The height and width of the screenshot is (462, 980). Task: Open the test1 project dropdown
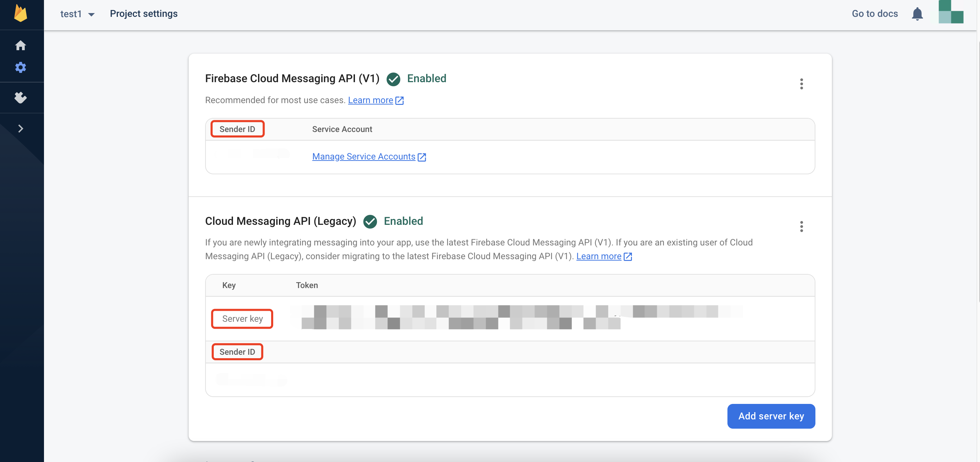pos(77,14)
